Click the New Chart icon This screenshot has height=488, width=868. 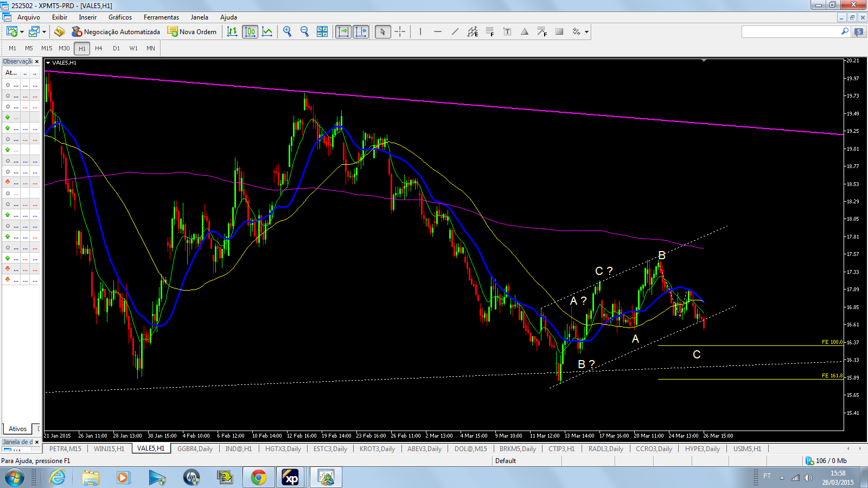click(x=11, y=31)
